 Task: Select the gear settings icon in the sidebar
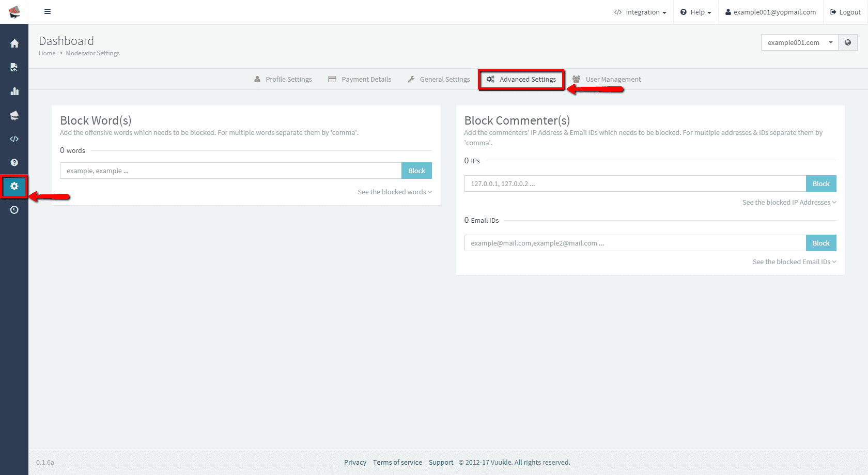(14, 186)
